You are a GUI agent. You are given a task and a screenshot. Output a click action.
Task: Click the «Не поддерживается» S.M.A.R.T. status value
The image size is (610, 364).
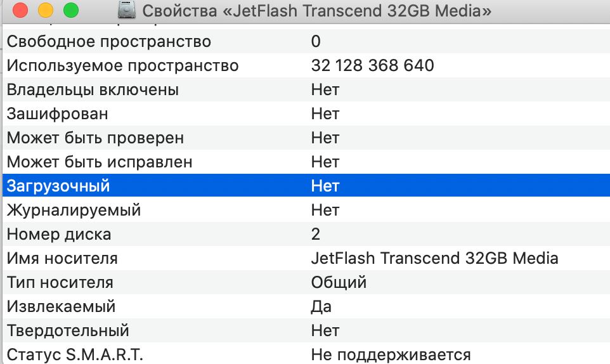[391, 354]
